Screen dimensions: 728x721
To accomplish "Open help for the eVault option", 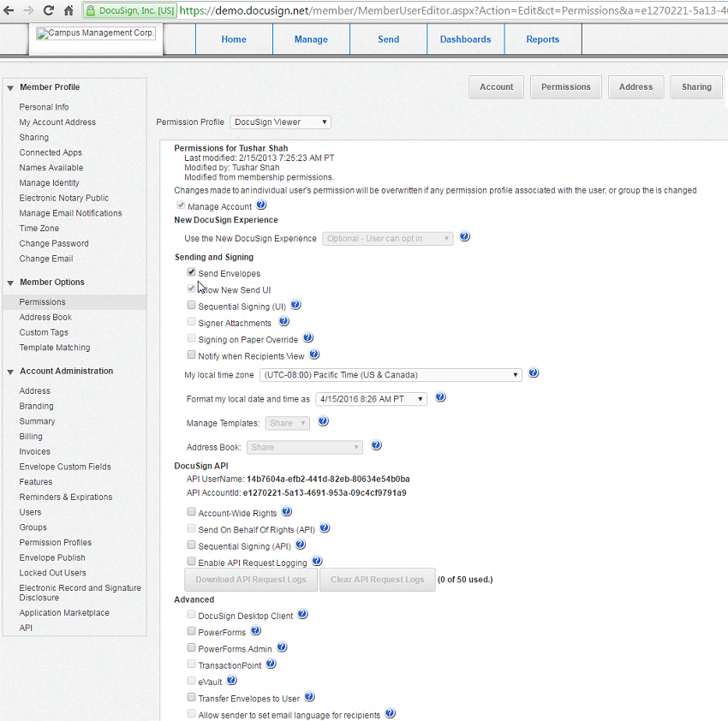I will [x=231, y=681].
